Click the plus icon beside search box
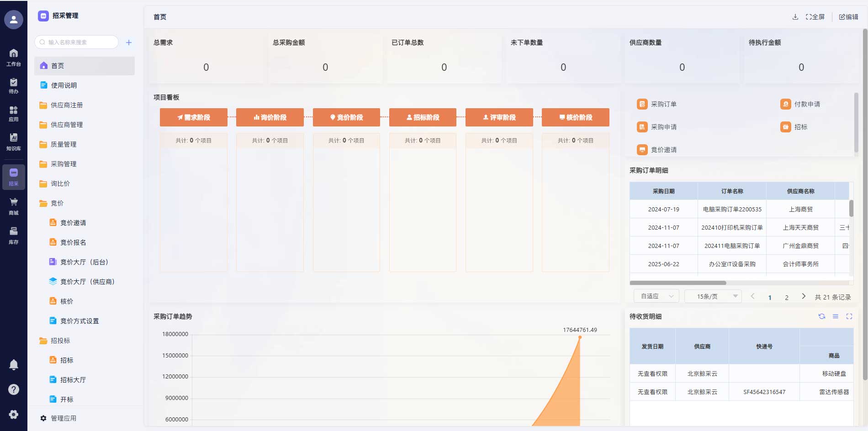 129,42
